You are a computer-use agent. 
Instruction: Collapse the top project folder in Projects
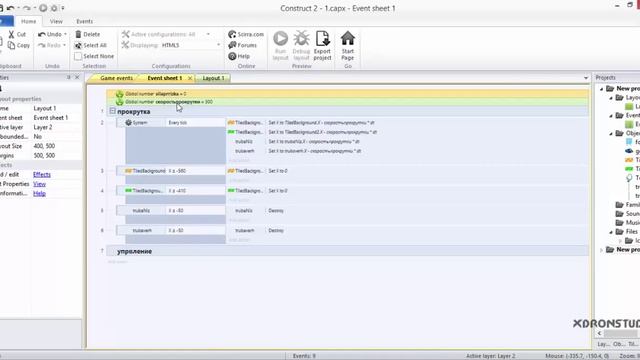pos(602,89)
